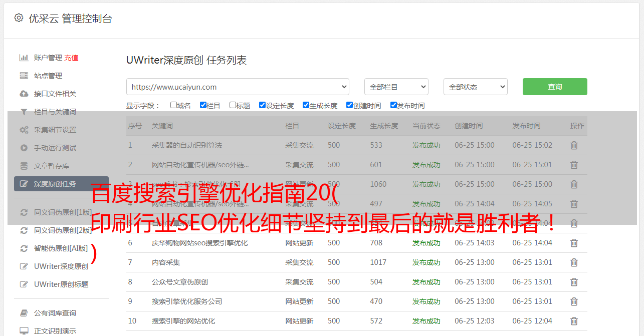This screenshot has height=336, width=644.
Task: Toggle the 标题 display field checkbox
Action: 233,105
